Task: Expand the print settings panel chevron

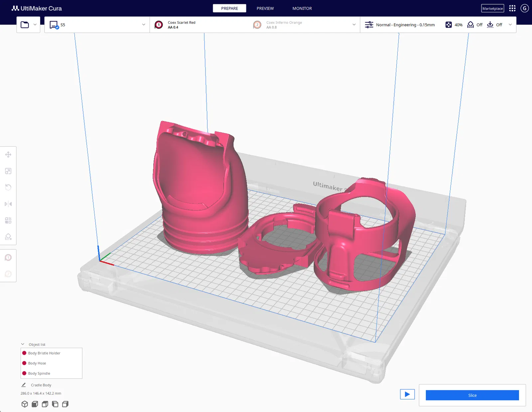Action: [510, 25]
